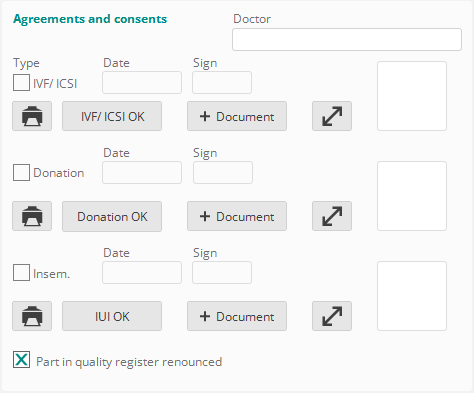The width and height of the screenshot is (474, 393).
Task: Expand the Donation document preview
Action: click(x=332, y=216)
